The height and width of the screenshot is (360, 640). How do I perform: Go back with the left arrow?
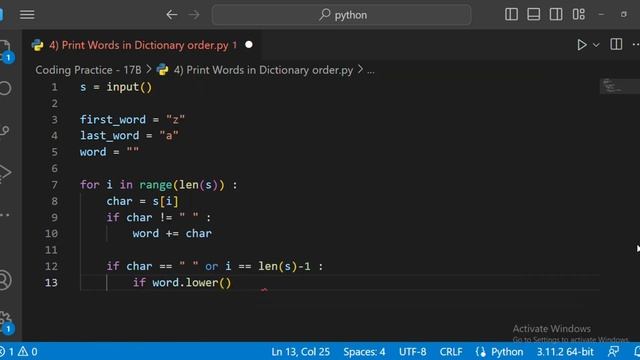172,15
